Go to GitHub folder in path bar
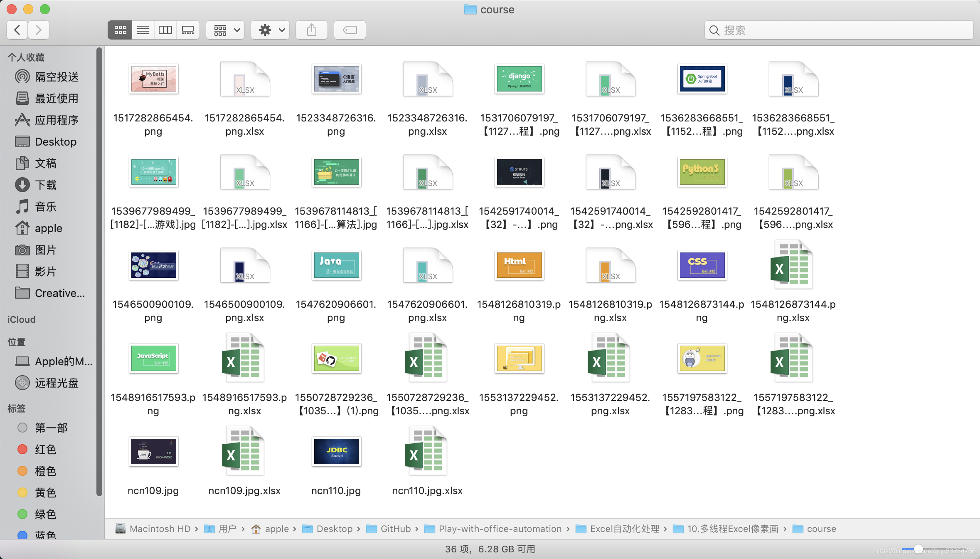 tap(389, 529)
